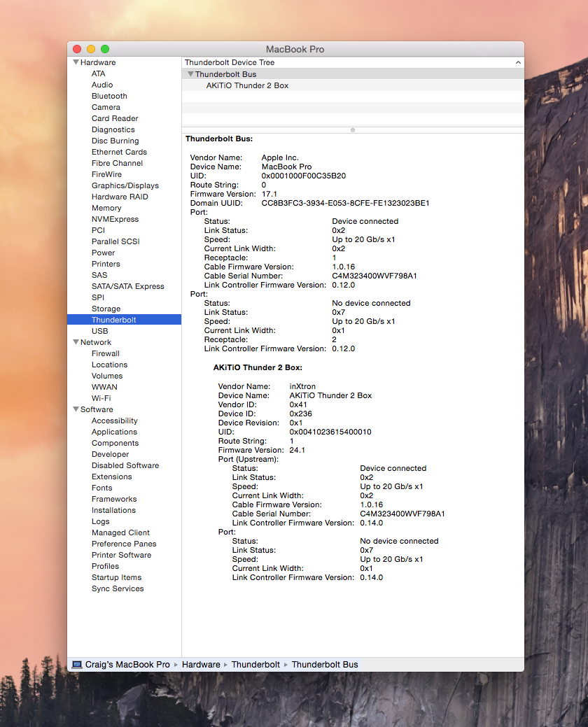Select Printer Software entry
Image resolution: width=588 pixels, height=727 pixels.
click(x=122, y=555)
